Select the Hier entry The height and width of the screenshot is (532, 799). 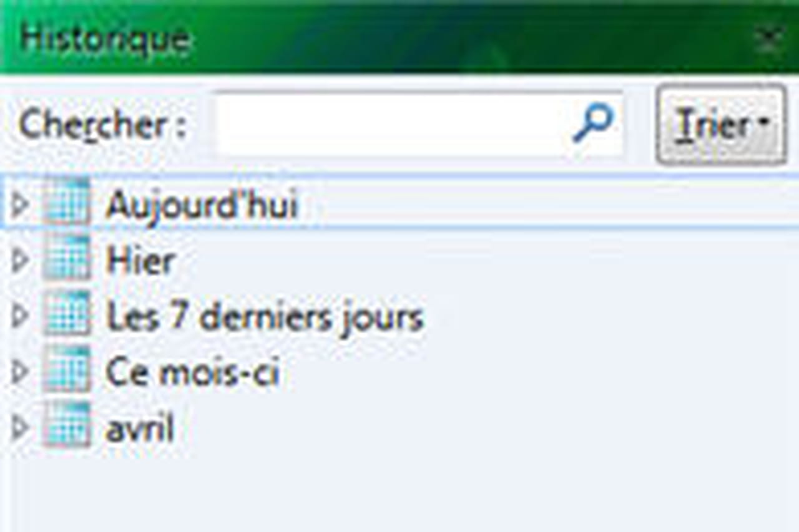coord(140,260)
